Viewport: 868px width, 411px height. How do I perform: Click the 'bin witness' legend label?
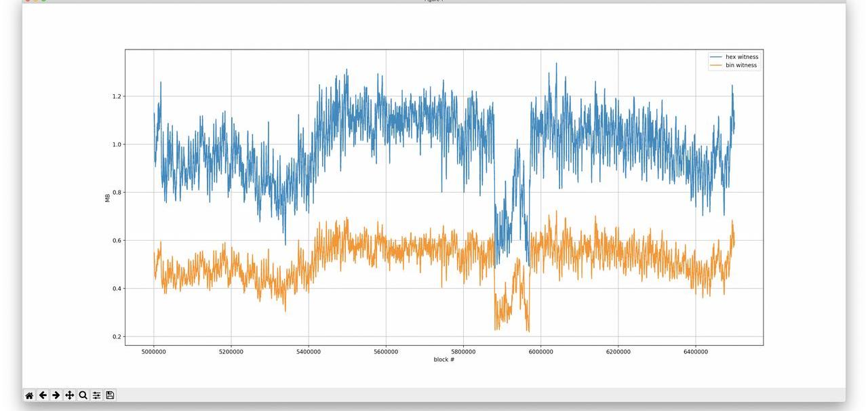click(x=742, y=65)
